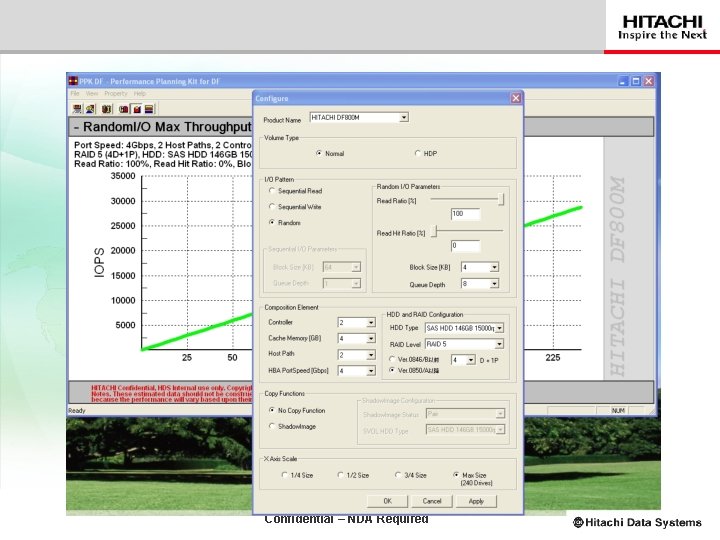Screen dimensions: 720x540
Task: Click the Apply button
Action: tap(476, 501)
